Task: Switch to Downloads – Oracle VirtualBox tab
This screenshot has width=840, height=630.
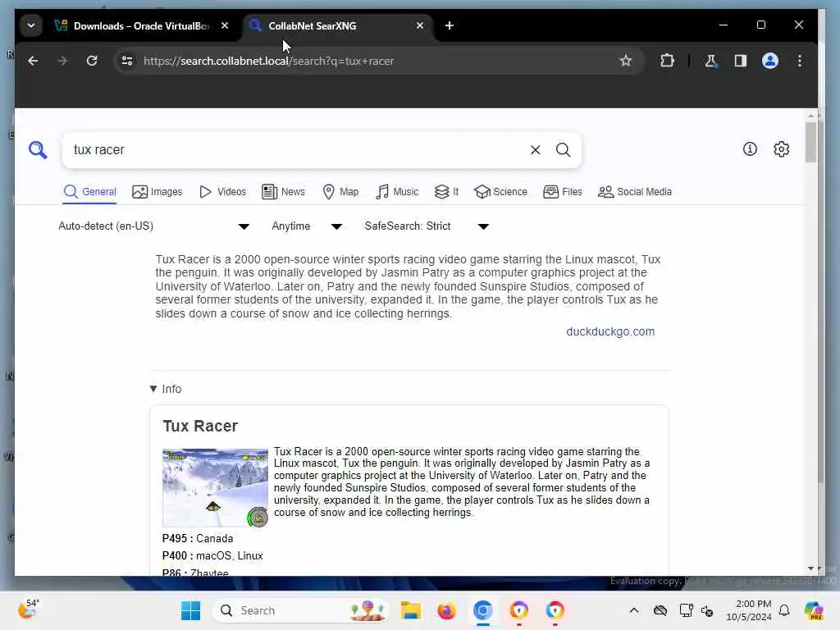Action: click(141, 25)
